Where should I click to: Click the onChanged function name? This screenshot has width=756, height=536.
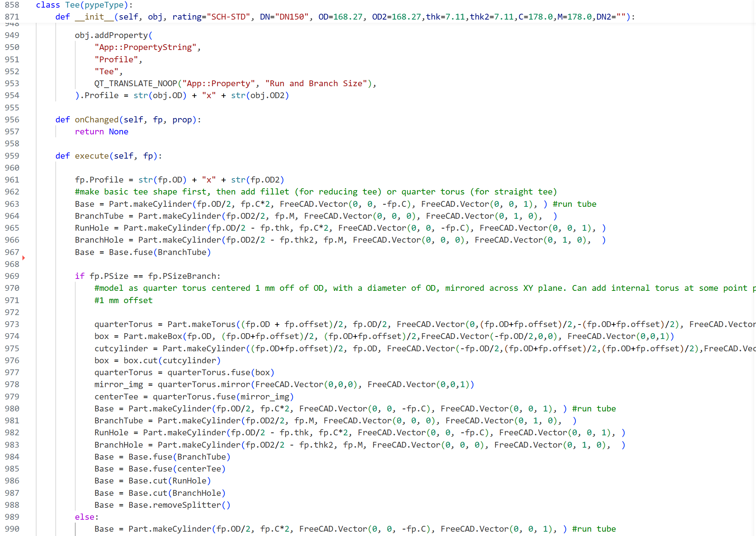(97, 120)
